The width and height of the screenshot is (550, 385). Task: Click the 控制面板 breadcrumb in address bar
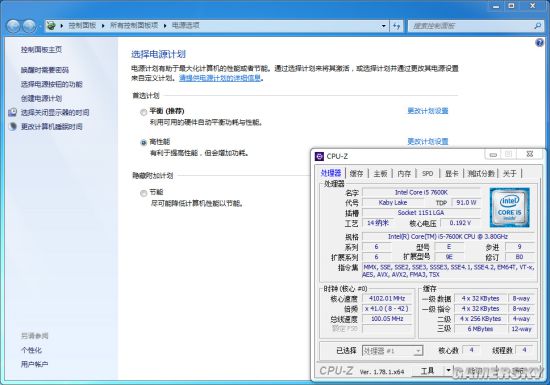click(82, 26)
